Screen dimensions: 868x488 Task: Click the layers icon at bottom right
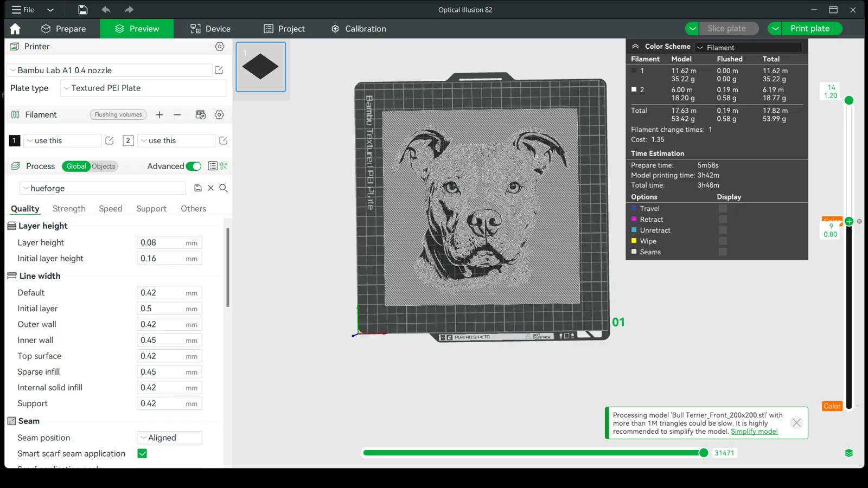coord(849,453)
